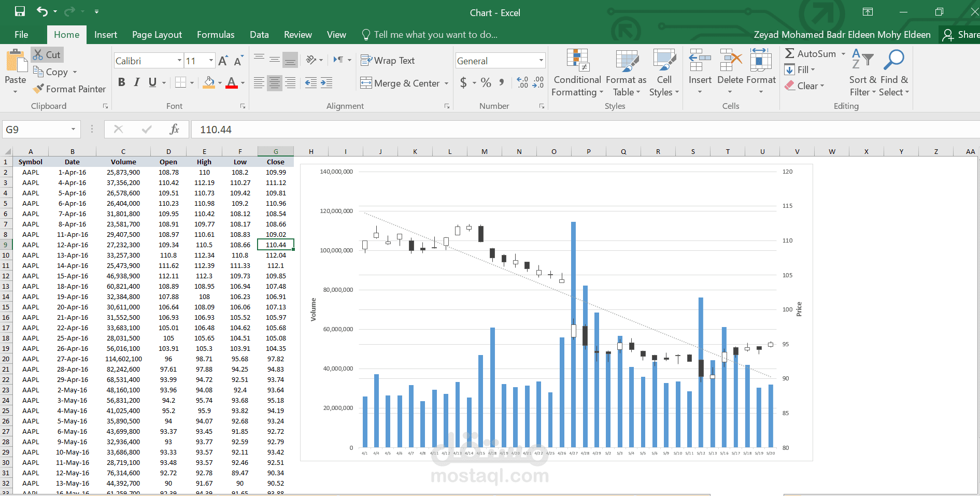The width and height of the screenshot is (980, 496).
Task: Toggle center horizontal alignment
Action: tap(275, 83)
